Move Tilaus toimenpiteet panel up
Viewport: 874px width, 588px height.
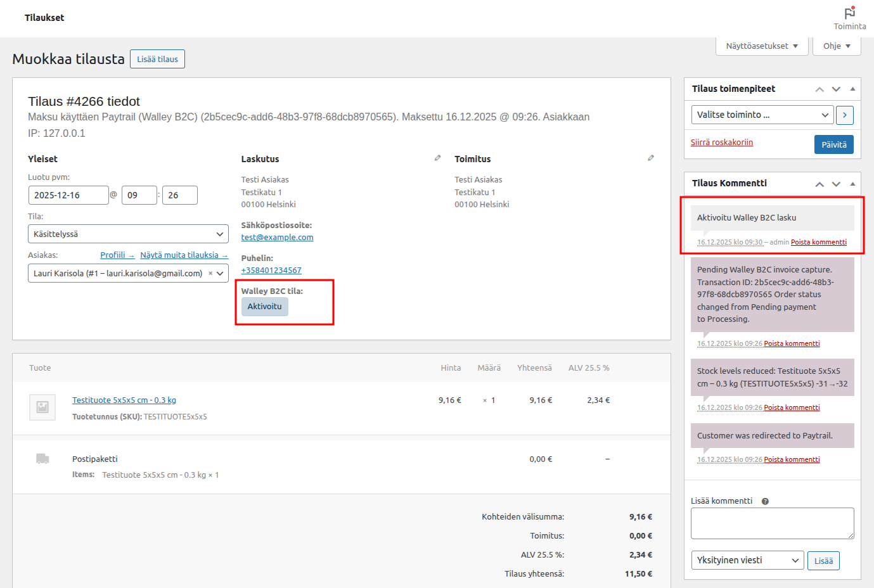coord(819,89)
